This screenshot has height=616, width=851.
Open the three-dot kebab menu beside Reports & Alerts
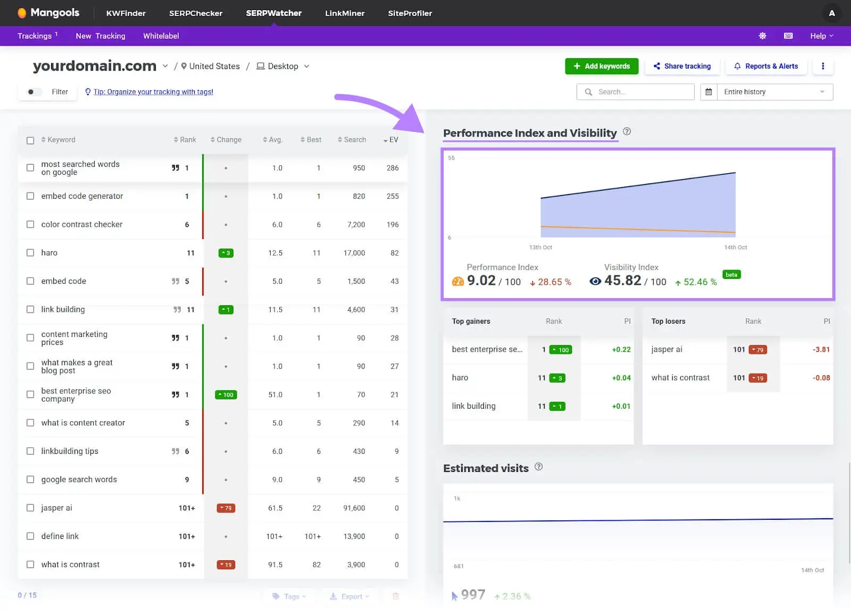point(823,66)
